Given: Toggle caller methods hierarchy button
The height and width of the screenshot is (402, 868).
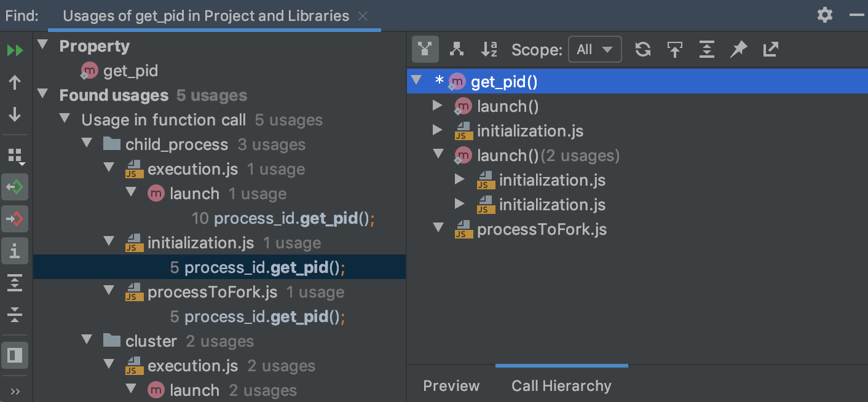Looking at the screenshot, I should click(x=425, y=50).
